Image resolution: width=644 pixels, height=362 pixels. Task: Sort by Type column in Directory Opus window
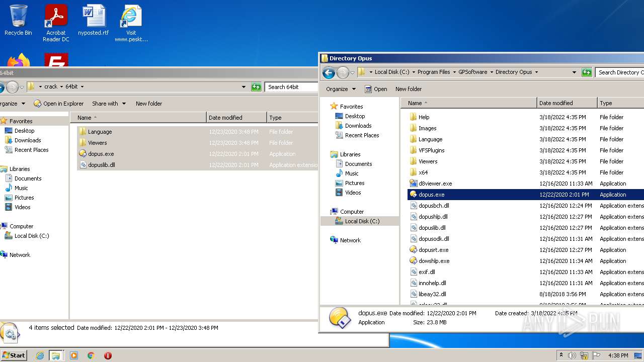click(x=620, y=103)
